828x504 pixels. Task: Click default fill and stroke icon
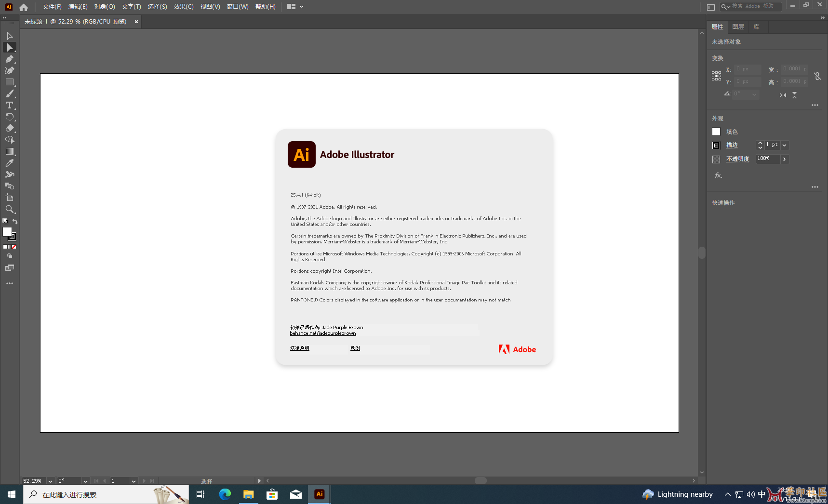pos(5,221)
